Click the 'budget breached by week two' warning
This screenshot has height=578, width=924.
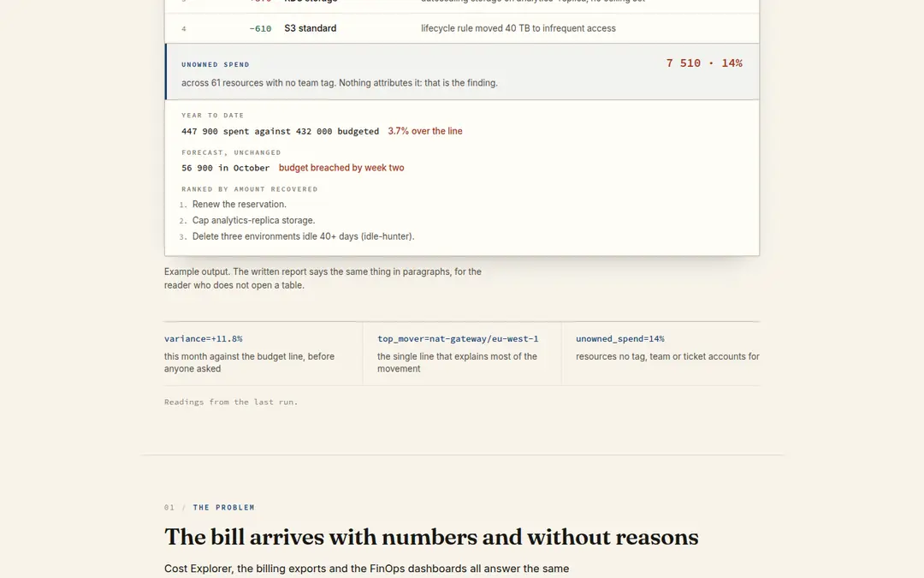[x=341, y=168]
